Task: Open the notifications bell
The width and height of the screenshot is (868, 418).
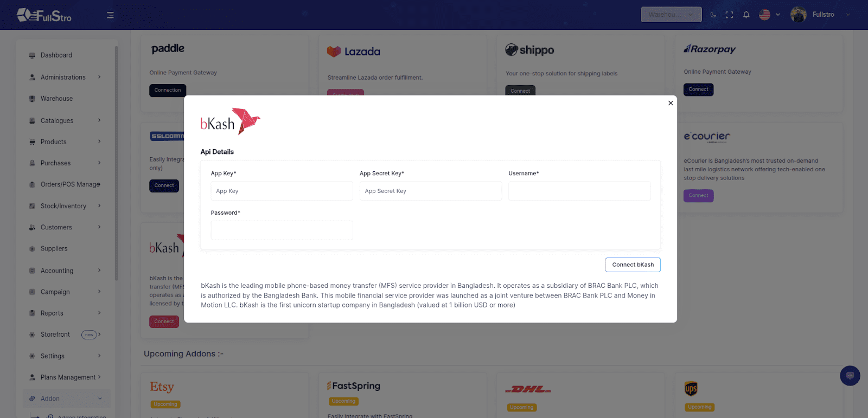Action: click(746, 15)
